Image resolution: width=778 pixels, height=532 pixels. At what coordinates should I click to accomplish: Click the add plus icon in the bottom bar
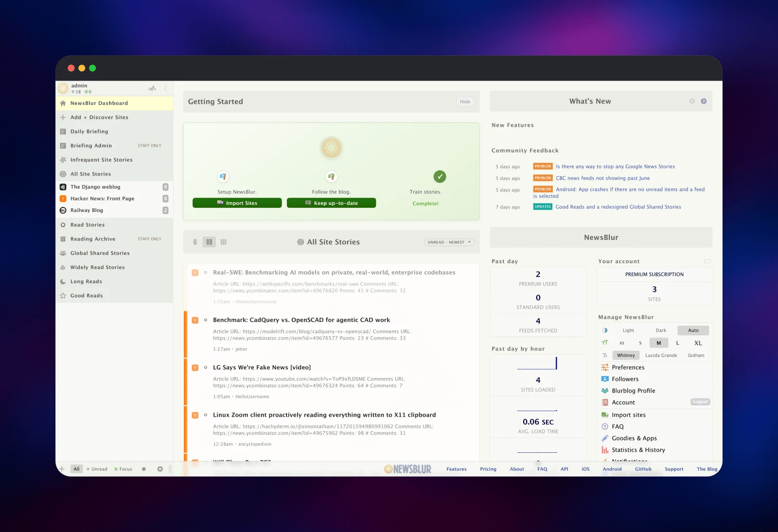(62, 469)
